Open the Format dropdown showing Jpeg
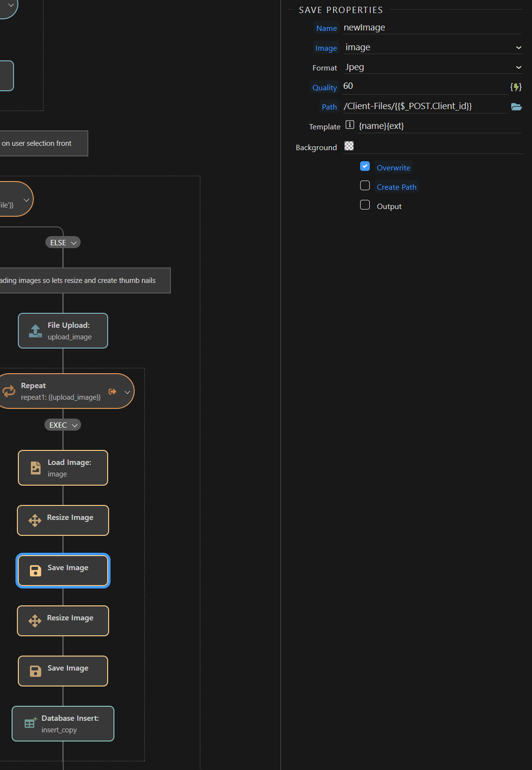This screenshot has height=770, width=532. pos(433,67)
